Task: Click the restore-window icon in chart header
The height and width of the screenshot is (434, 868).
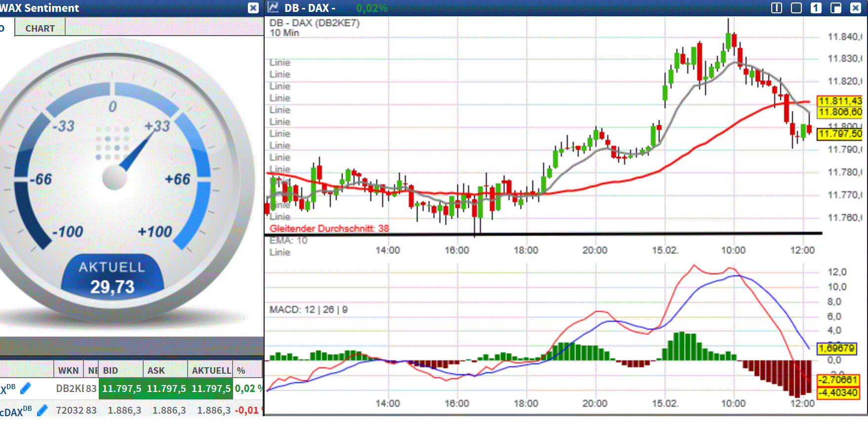Action: (x=836, y=8)
